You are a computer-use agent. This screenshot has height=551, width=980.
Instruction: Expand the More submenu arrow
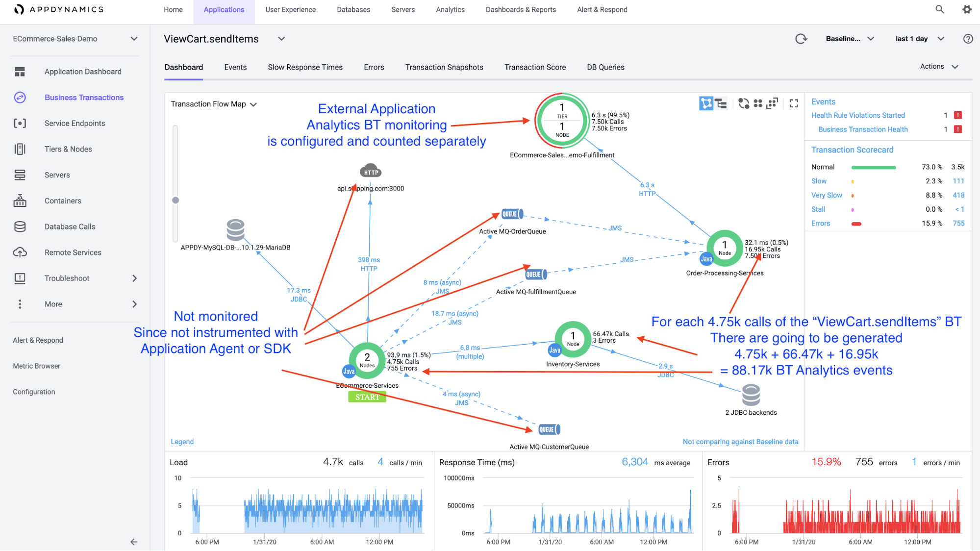pyautogui.click(x=134, y=304)
